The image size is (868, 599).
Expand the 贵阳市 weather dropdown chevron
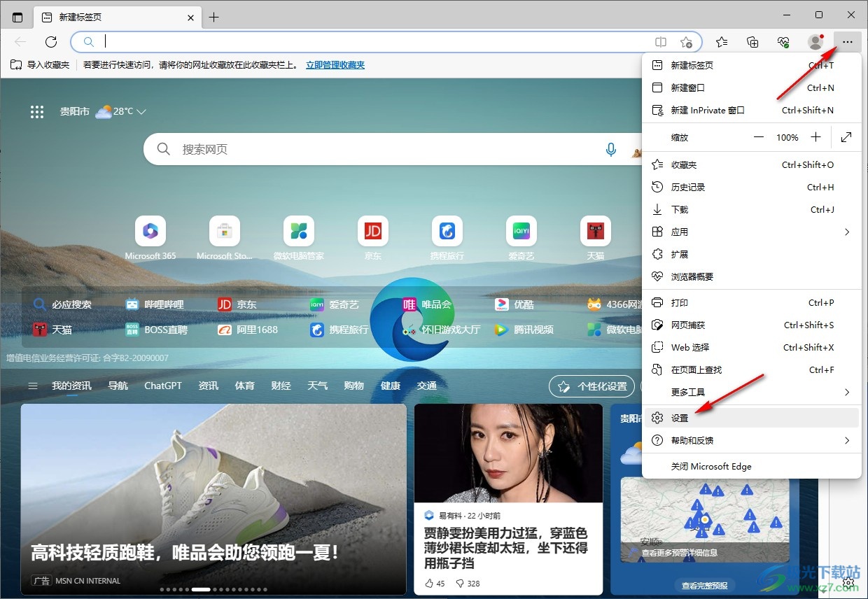(141, 111)
